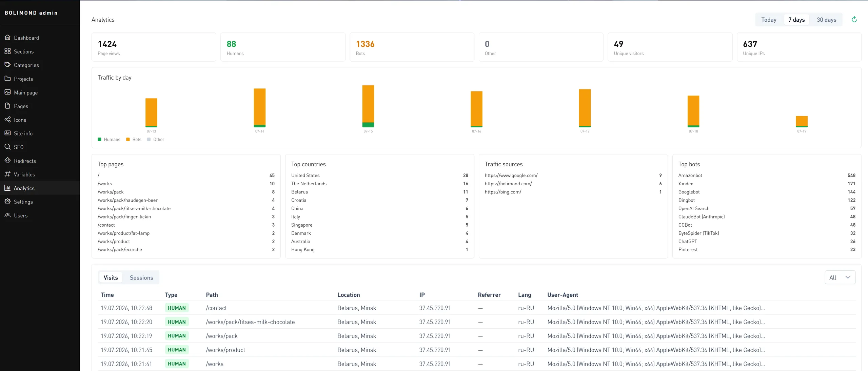Click the 07-15 traffic bar
868x371 pixels.
tap(368, 106)
